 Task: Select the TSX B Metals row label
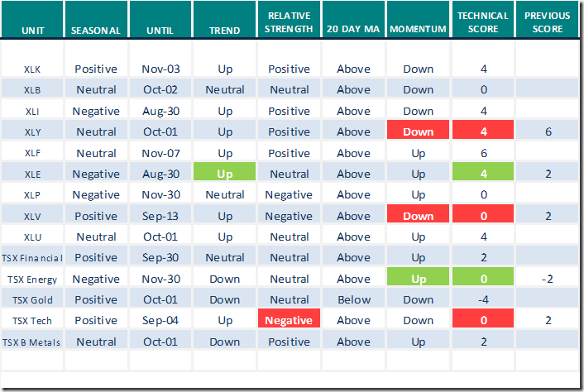(32, 342)
